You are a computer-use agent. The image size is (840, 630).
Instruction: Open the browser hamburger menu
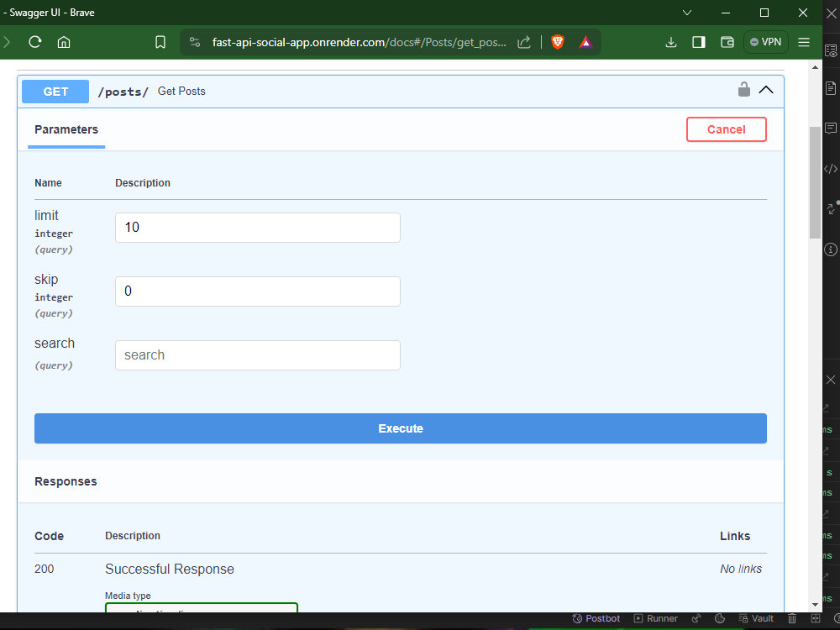804,42
